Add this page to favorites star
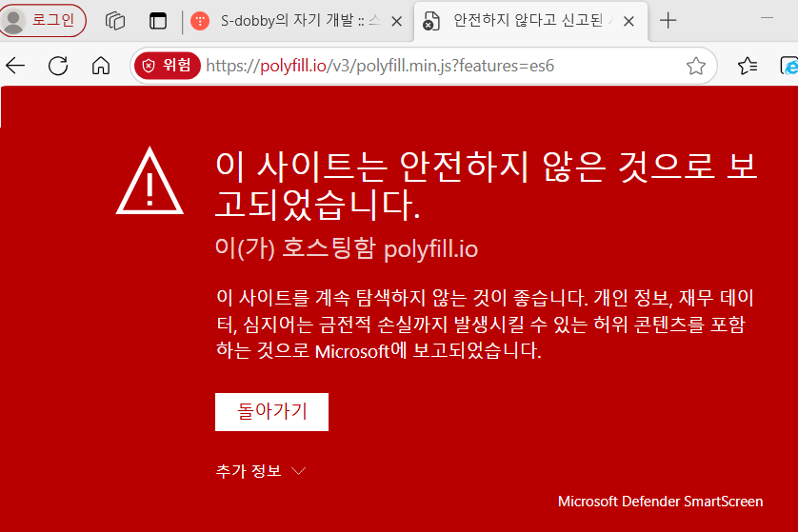The height and width of the screenshot is (532, 798). point(696,66)
